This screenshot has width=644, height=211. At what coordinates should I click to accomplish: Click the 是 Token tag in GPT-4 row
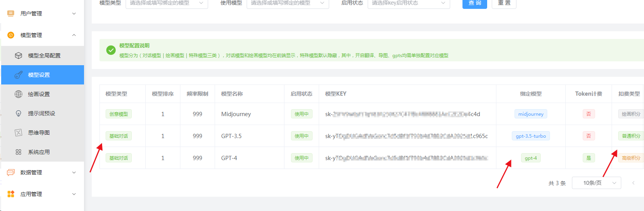point(589,158)
